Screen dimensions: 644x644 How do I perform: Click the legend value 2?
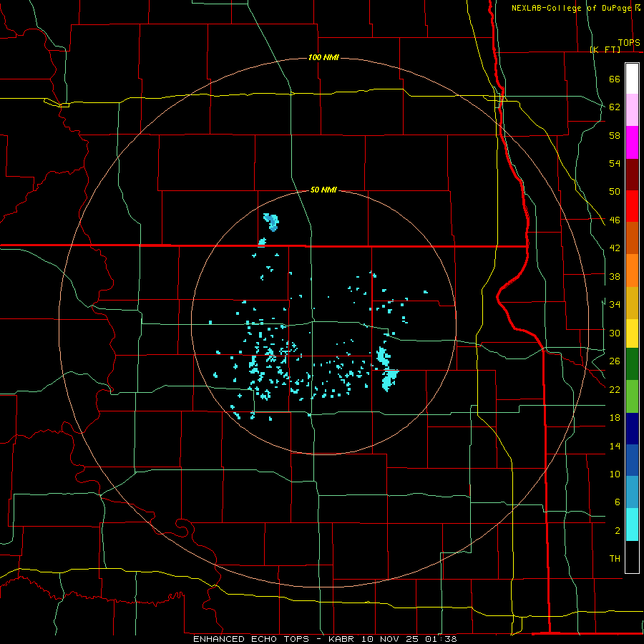tap(618, 531)
